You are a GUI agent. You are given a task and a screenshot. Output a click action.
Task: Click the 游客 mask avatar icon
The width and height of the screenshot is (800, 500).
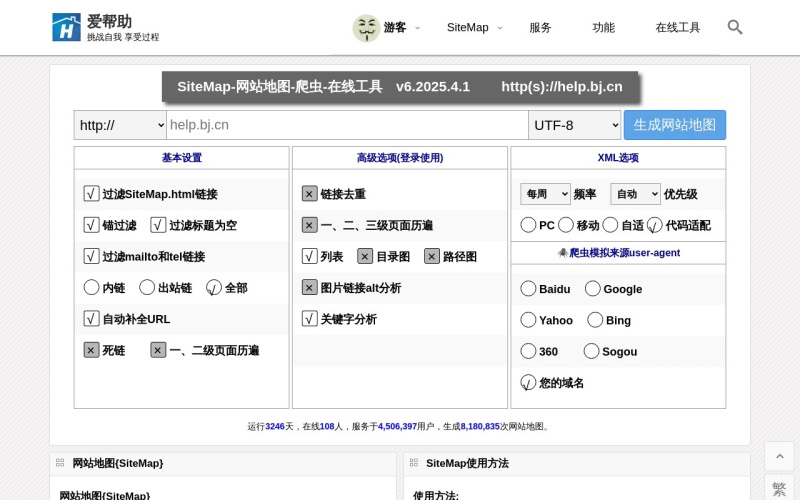pyautogui.click(x=366, y=28)
